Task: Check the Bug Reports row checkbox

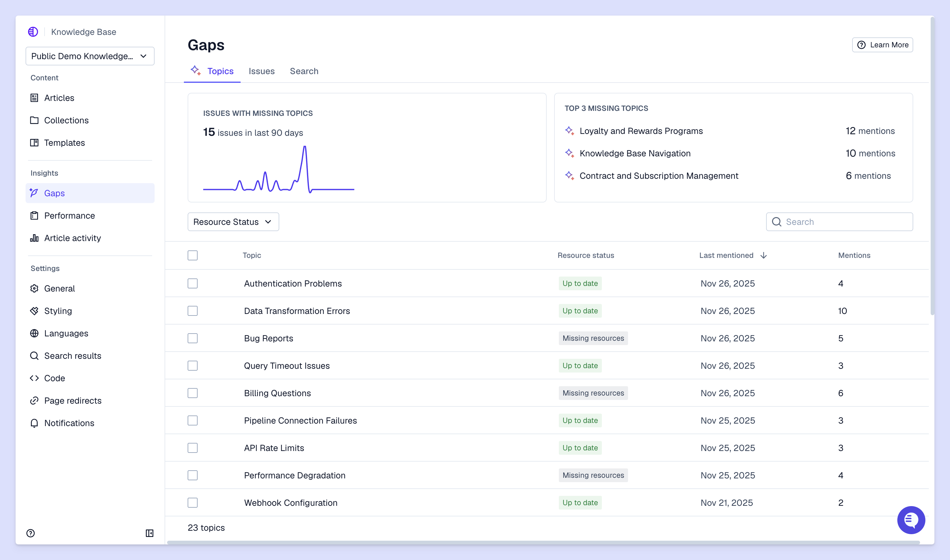Action: click(193, 338)
